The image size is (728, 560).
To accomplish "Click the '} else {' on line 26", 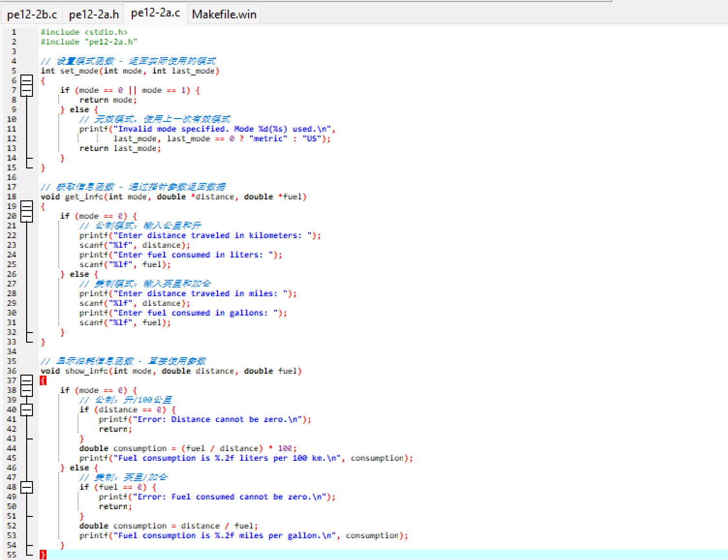I will [x=79, y=274].
